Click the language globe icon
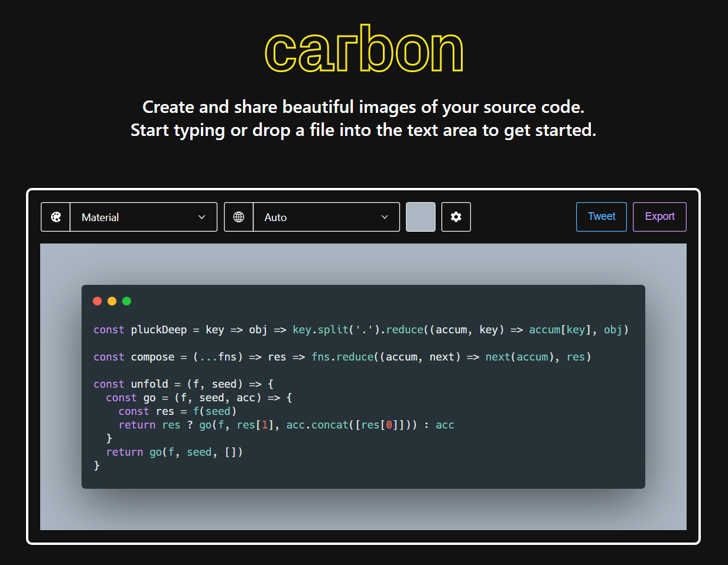 (239, 217)
